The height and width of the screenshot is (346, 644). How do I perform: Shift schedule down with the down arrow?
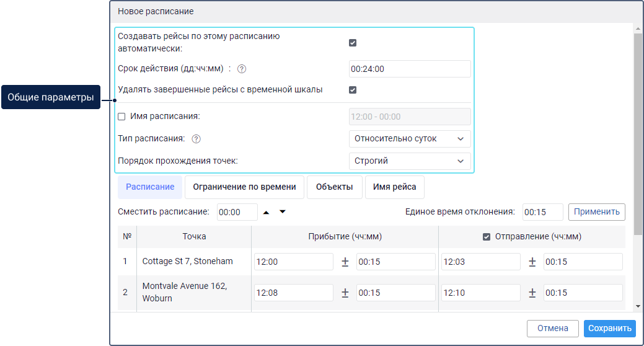[283, 212]
